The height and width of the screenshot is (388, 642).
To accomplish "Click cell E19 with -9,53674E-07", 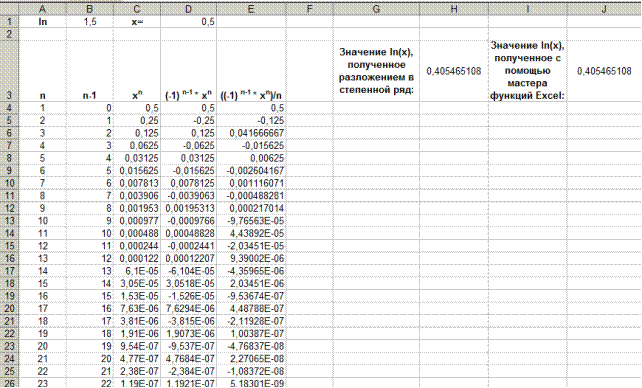I will 251,296.
